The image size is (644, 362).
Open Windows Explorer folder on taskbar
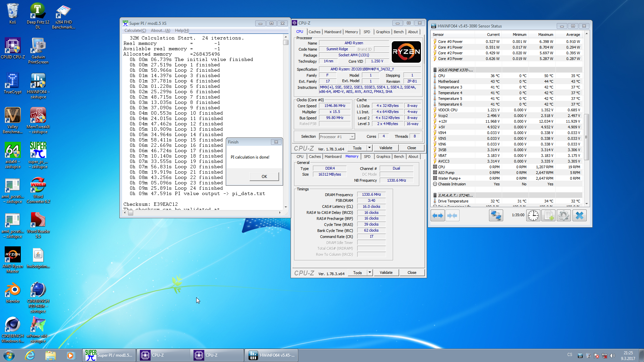[x=50, y=355]
